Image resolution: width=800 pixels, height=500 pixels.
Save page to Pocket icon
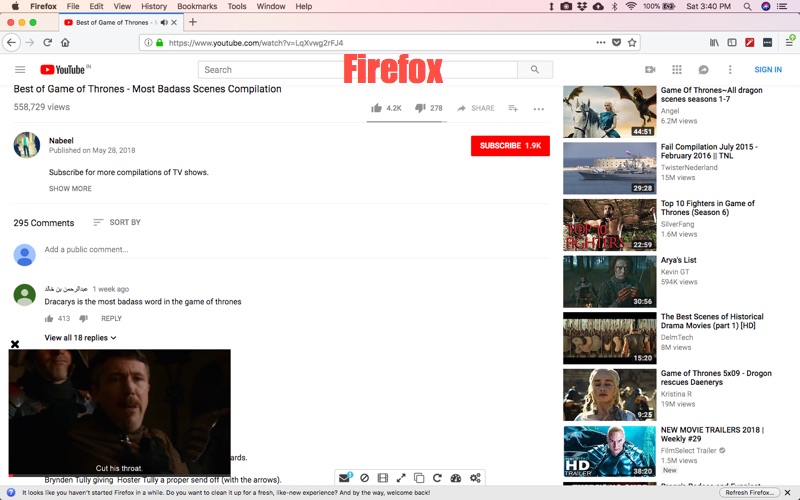click(x=616, y=43)
